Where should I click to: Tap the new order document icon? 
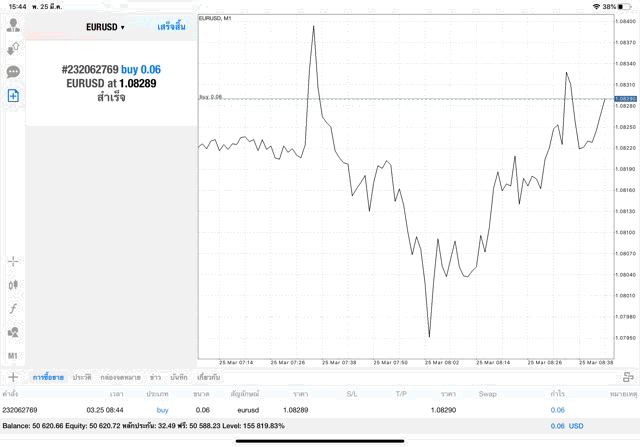pyautogui.click(x=13, y=95)
